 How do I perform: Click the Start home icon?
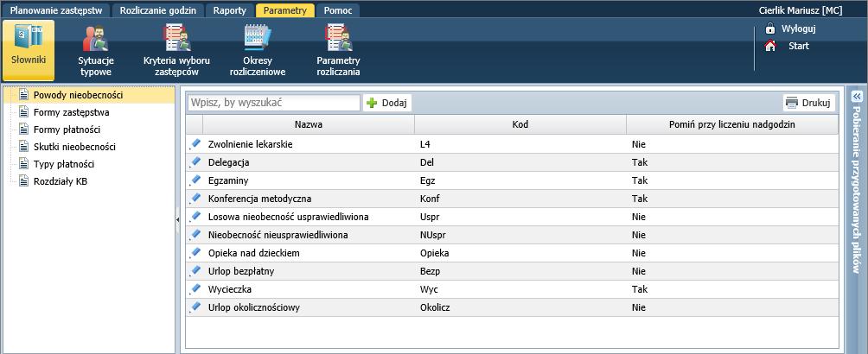click(770, 46)
